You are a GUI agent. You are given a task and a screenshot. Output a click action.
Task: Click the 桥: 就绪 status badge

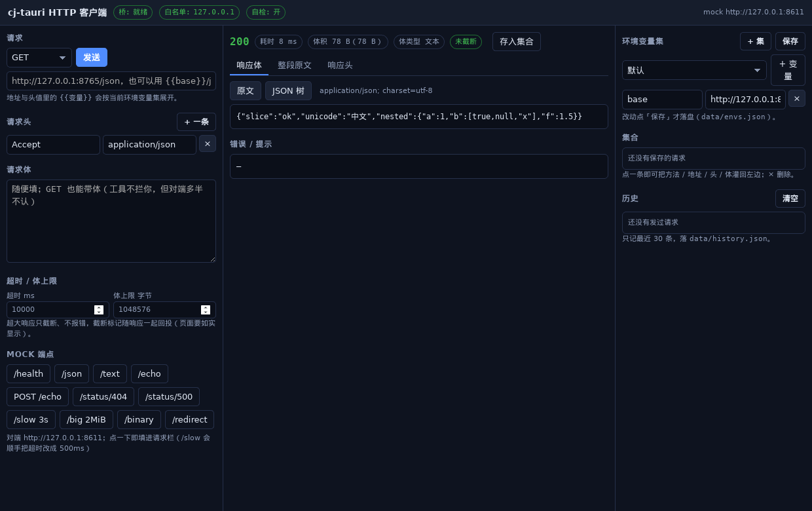pyautogui.click(x=133, y=12)
